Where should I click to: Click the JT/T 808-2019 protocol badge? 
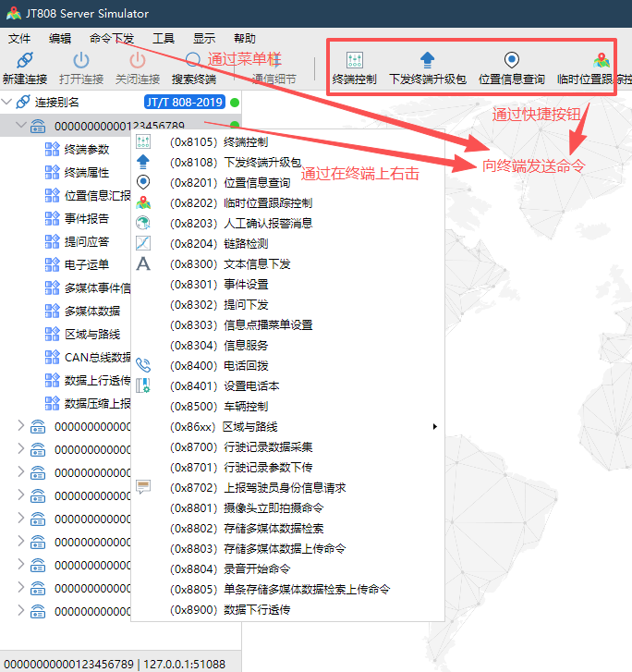184,102
